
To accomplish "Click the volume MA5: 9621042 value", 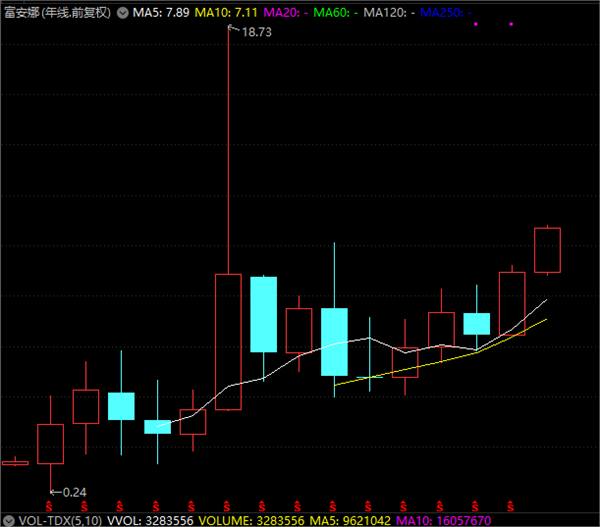I will pos(350,520).
